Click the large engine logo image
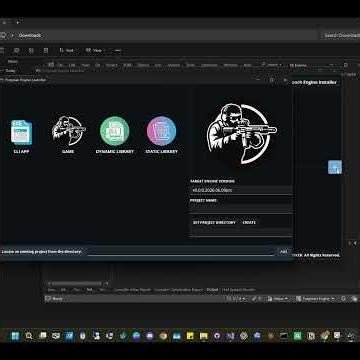 point(241,133)
